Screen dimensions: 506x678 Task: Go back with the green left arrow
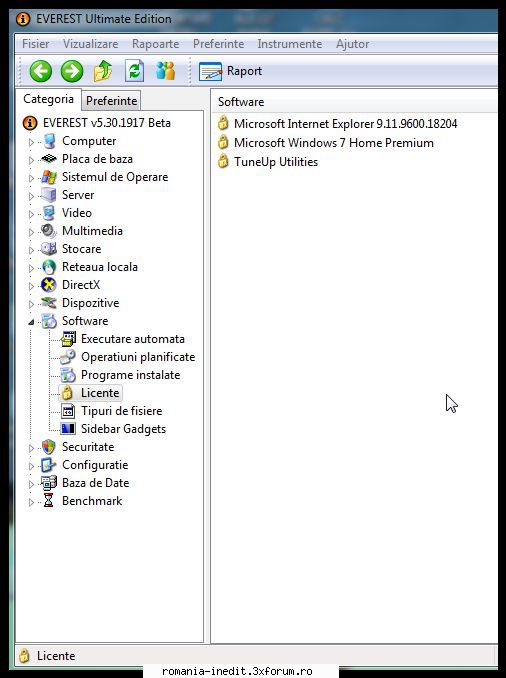coord(41,71)
